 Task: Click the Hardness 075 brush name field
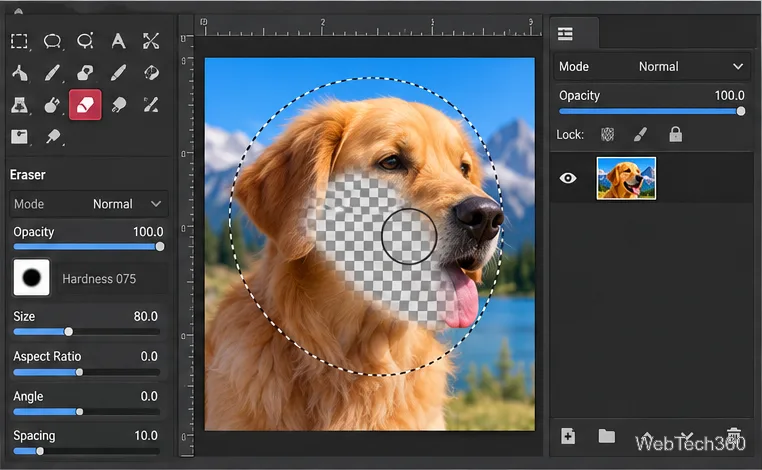tap(112, 279)
